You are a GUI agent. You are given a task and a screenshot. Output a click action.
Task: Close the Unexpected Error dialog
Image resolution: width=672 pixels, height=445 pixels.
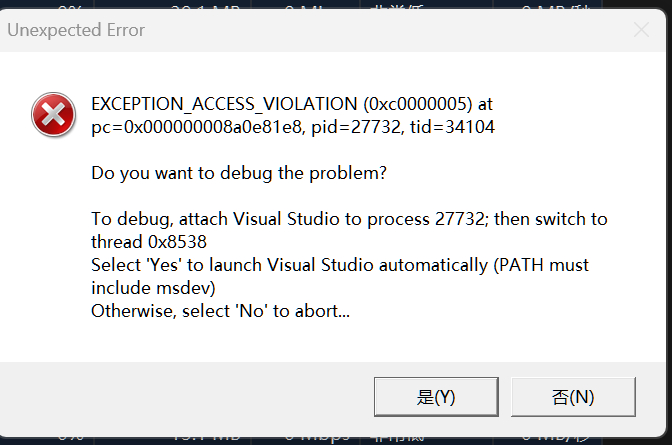(x=641, y=30)
